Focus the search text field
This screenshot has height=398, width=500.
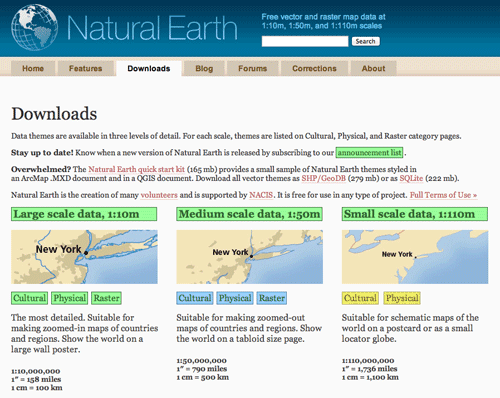tap(305, 41)
